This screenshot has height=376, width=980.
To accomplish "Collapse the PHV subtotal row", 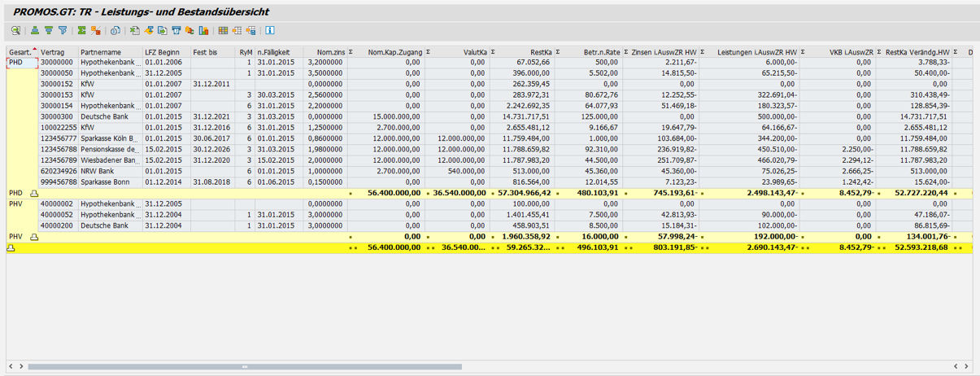I will click(34, 236).
